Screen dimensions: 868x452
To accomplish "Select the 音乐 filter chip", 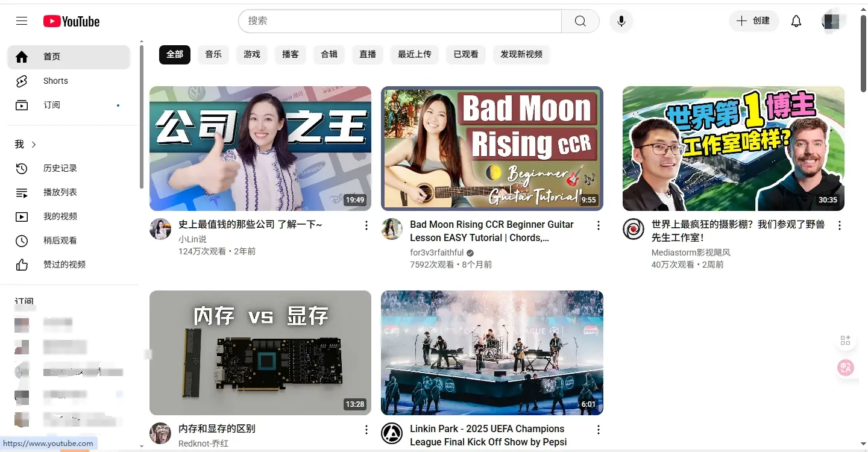I will pos(213,54).
